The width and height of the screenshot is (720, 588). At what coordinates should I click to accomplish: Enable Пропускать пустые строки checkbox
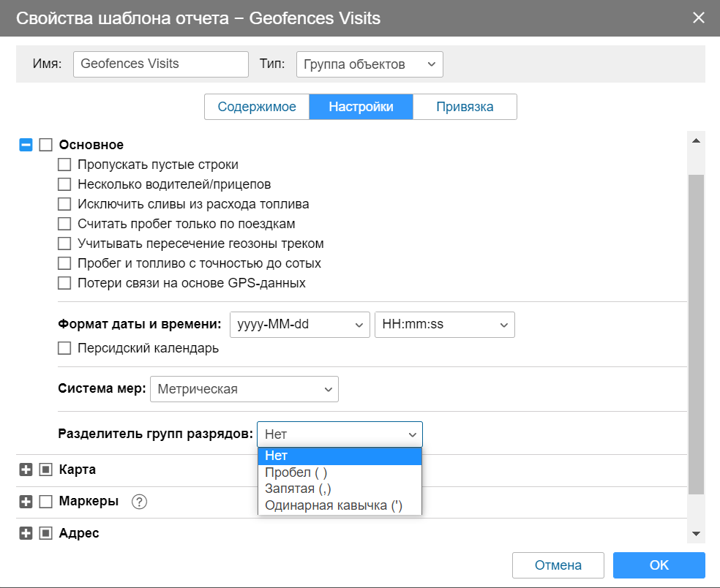coord(64,165)
